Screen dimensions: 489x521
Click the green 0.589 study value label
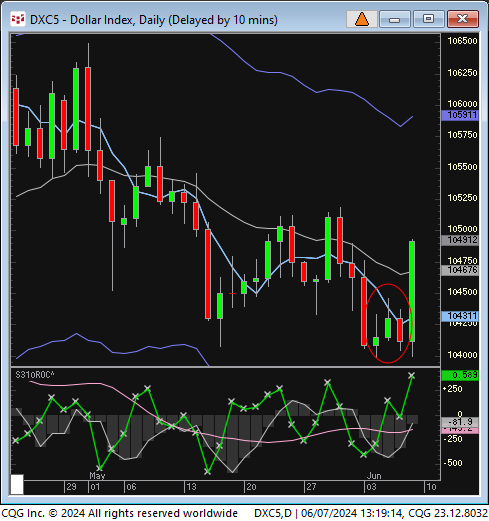(x=460, y=375)
